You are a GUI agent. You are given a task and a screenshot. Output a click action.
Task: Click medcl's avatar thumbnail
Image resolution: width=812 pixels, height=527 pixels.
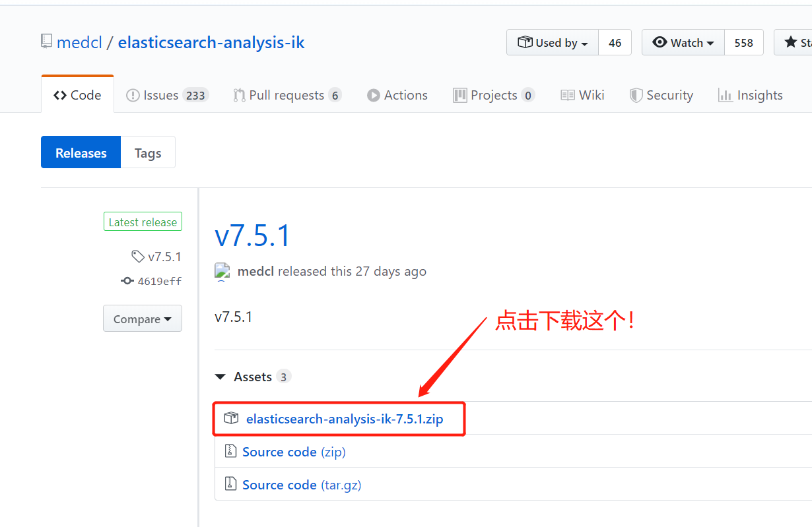(222, 271)
